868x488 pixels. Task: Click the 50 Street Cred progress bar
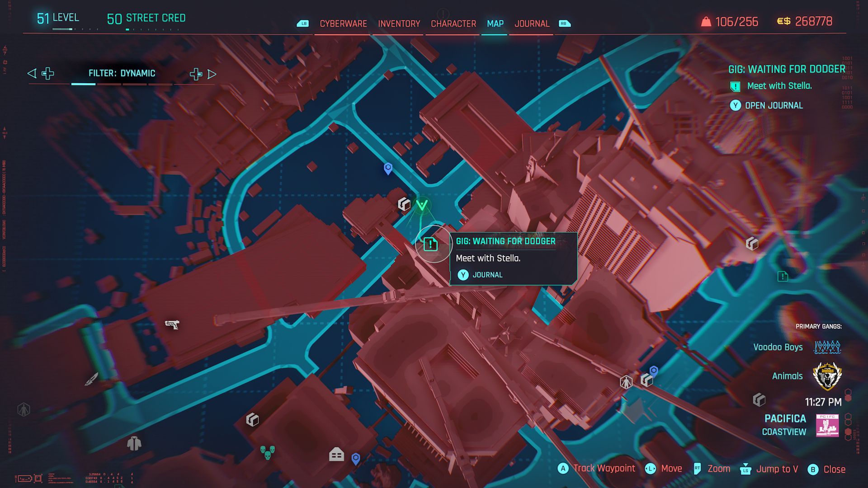pyautogui.click(x=152, y=29)
